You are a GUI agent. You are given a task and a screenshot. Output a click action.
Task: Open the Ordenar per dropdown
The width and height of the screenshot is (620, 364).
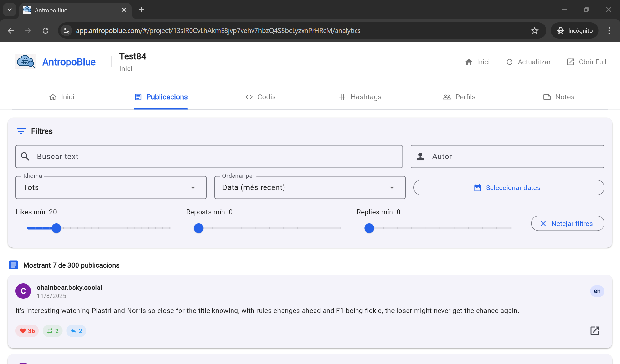coord(309,187)
